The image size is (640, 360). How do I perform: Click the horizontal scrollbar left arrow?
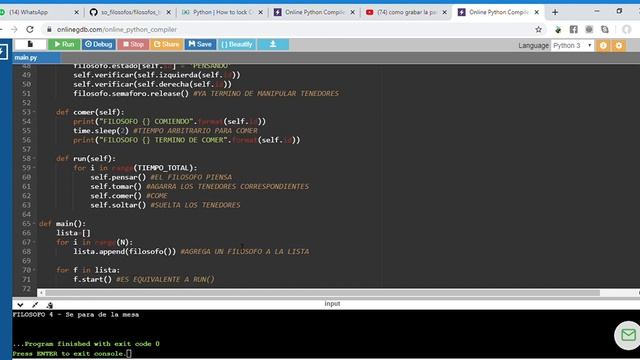click(x=41, y=293)
